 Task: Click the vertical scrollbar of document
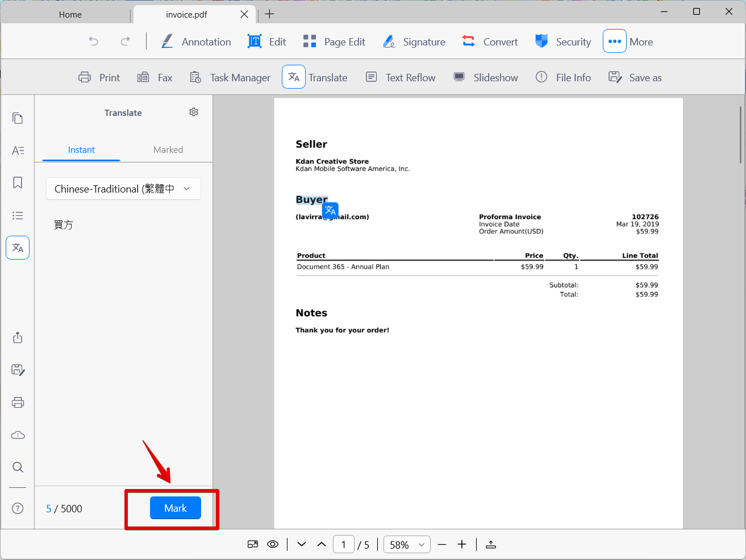[x=741, y=133]
